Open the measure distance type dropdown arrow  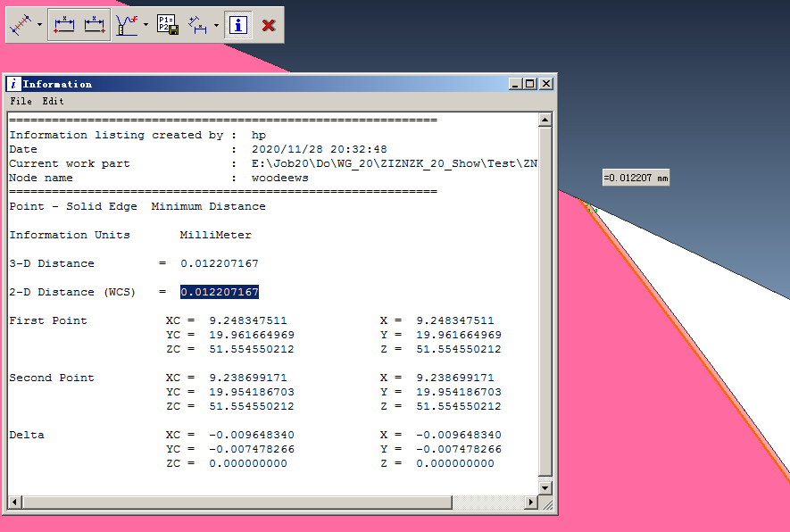click(40, 26)
